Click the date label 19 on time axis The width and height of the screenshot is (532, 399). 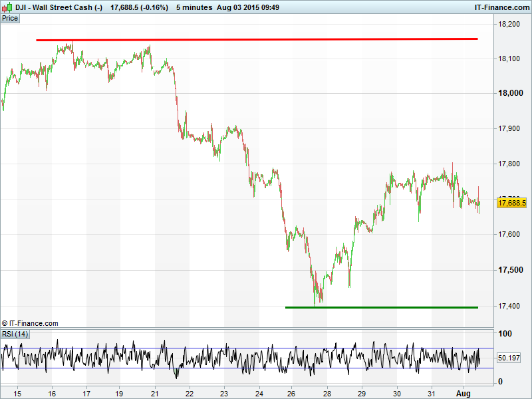tap(119, 394)
